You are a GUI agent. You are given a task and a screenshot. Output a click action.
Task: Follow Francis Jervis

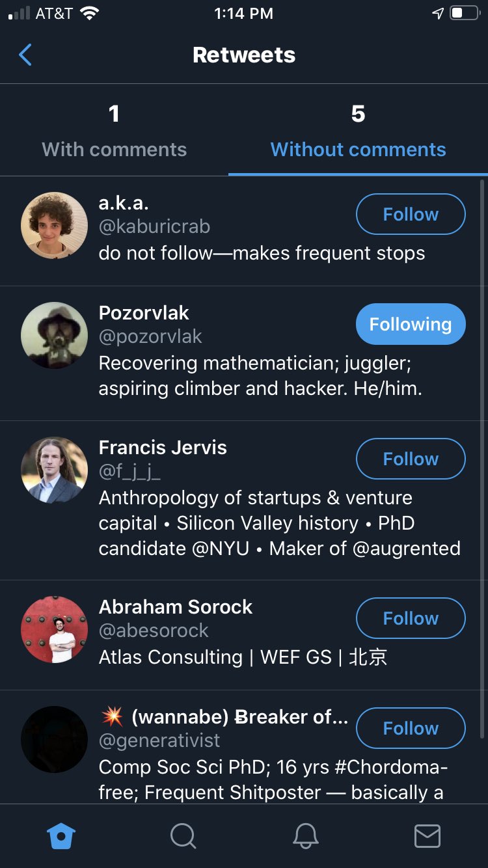coord(411,459)
